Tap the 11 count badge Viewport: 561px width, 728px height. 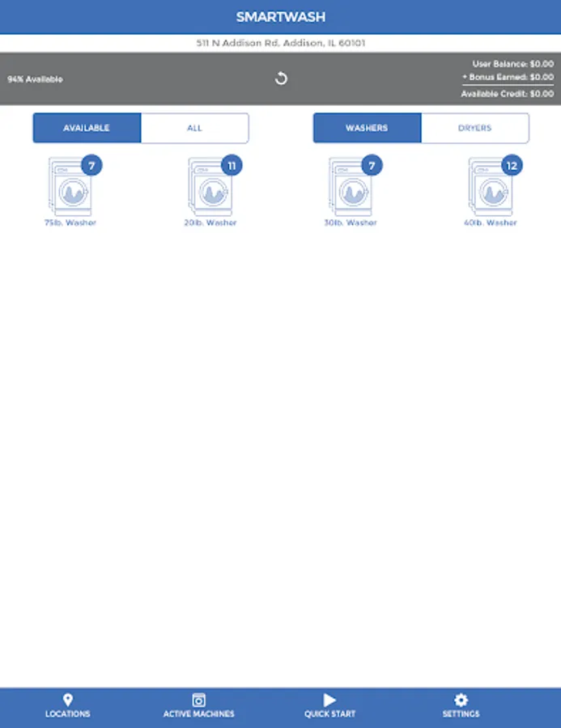pos(232,165)
